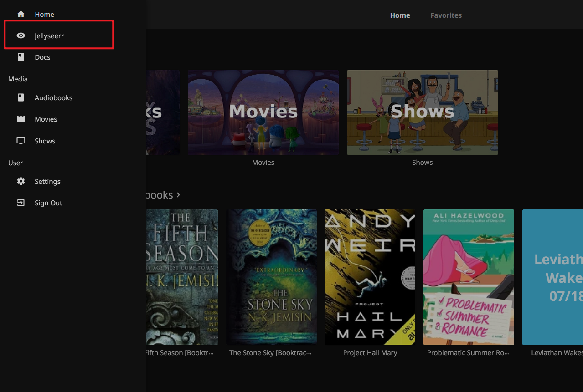Click the Jellyseerr sidebar entry
This screenshot has width=583, height=392.
tap(50, 35)
